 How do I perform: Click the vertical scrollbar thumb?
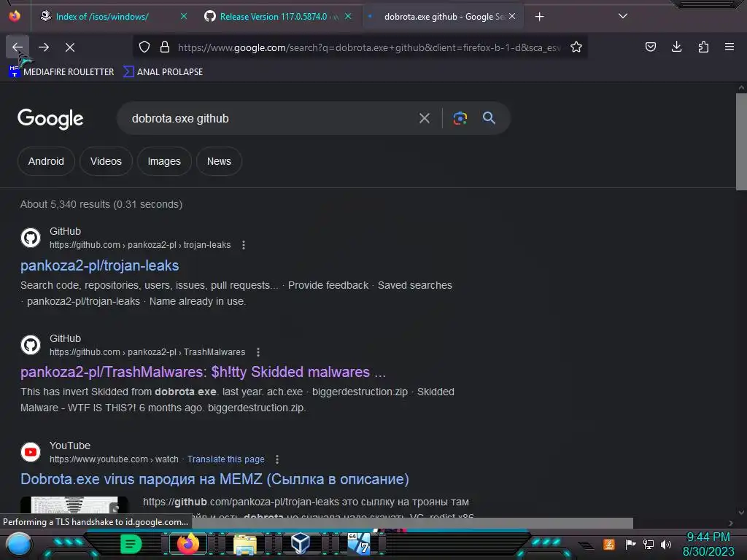pos(741,142)
